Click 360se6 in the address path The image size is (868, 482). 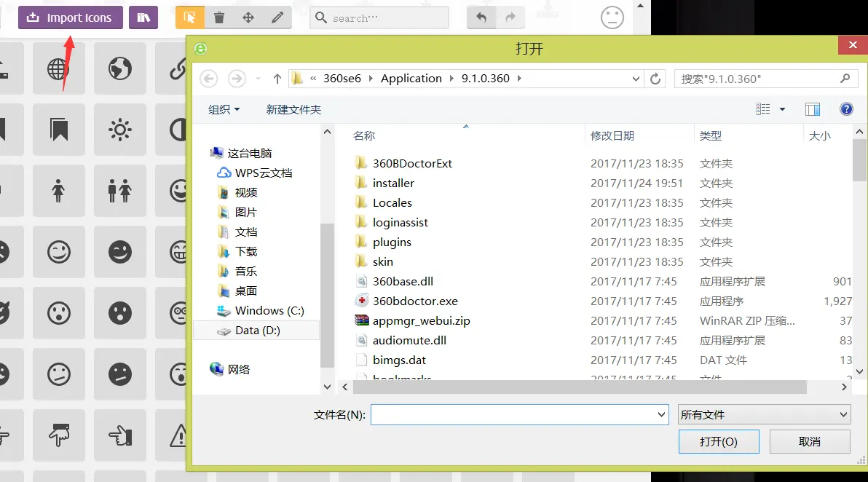coord(342,79)
